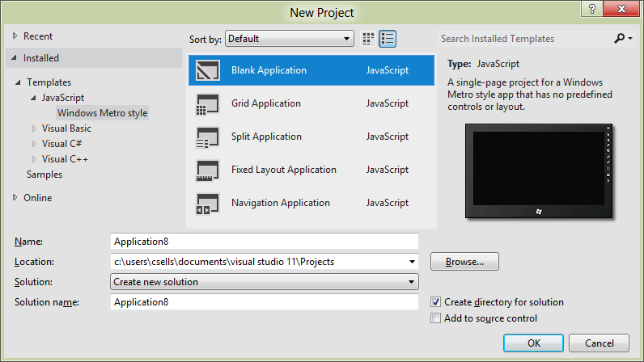The width and height of the screenshot is (644, 362).
Task: Click the Fixed Layout Application template icon
Action: point(207,170)
